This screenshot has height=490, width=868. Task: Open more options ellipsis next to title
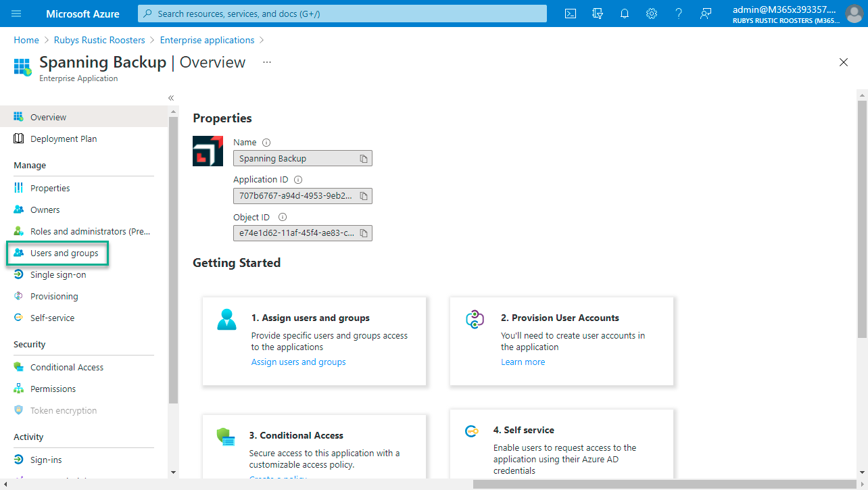tap(267, 62)
